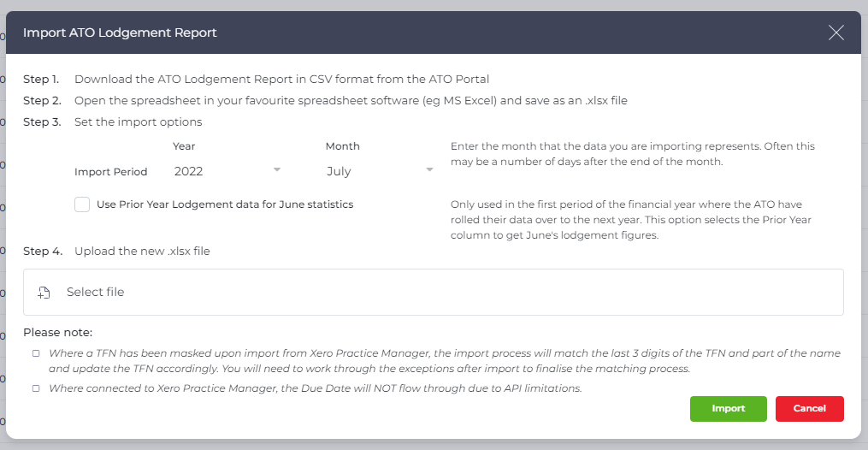Open the Year combo box showing 2022

pos(227,171)
